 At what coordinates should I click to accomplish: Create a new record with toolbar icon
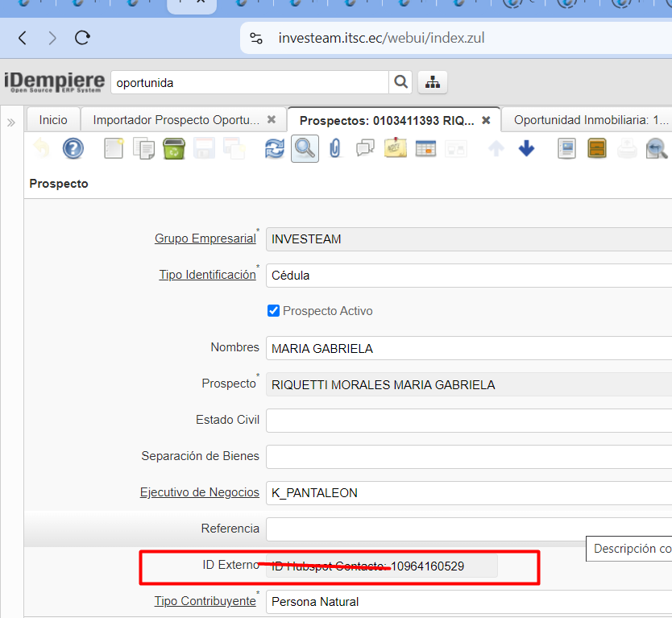pos(114,148)
